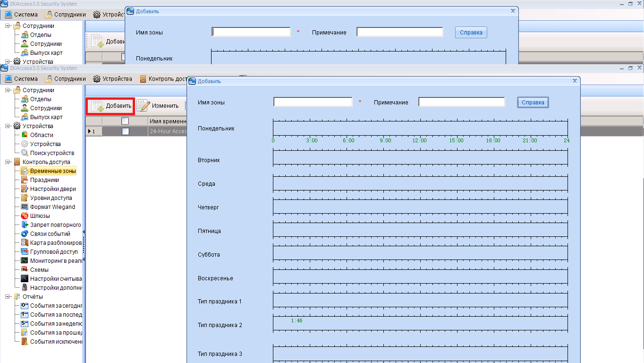This screenshot has width=644, height=363.
Task: Open Настройки двери in the sidebar
Action: tap(52, 189)
